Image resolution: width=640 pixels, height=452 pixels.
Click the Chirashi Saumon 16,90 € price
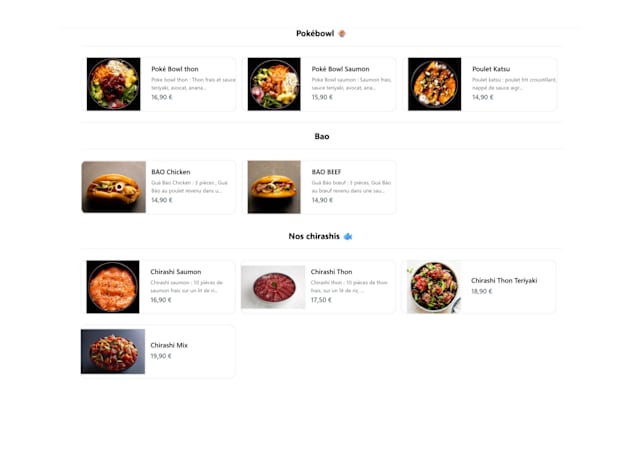click(161, 300)
